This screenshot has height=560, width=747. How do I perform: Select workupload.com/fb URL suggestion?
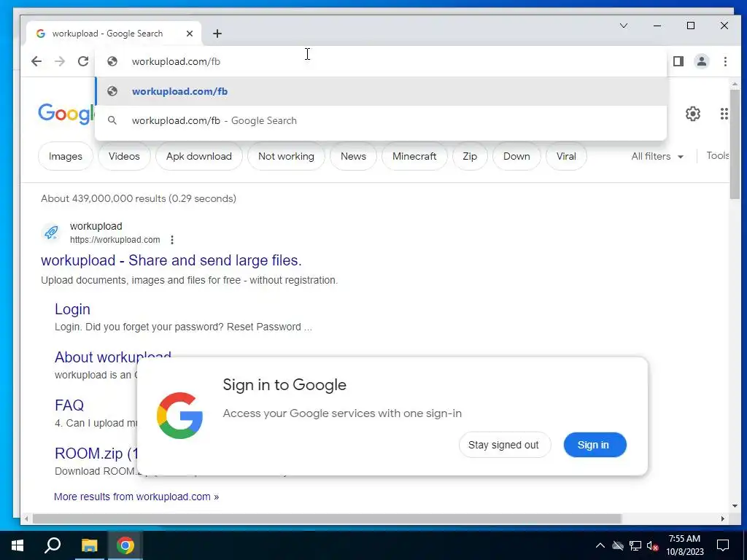coord(381,91)
